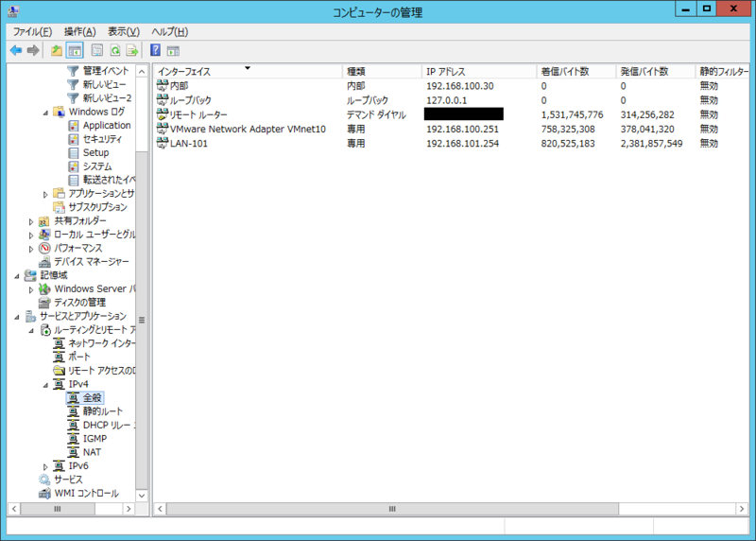
Task: Expand the IPv6 tree node
Action: pyautogui.click(x=45, y=466)
